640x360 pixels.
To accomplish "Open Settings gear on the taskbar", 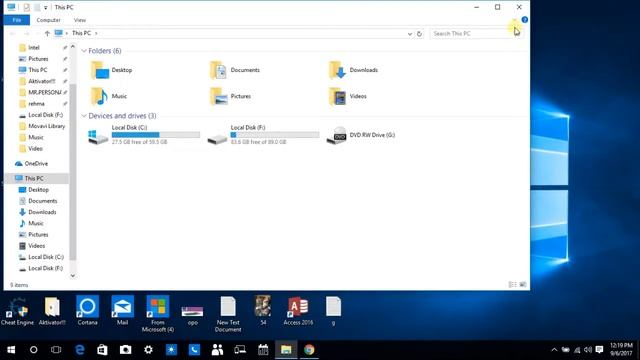I will [x=148, y=350].
